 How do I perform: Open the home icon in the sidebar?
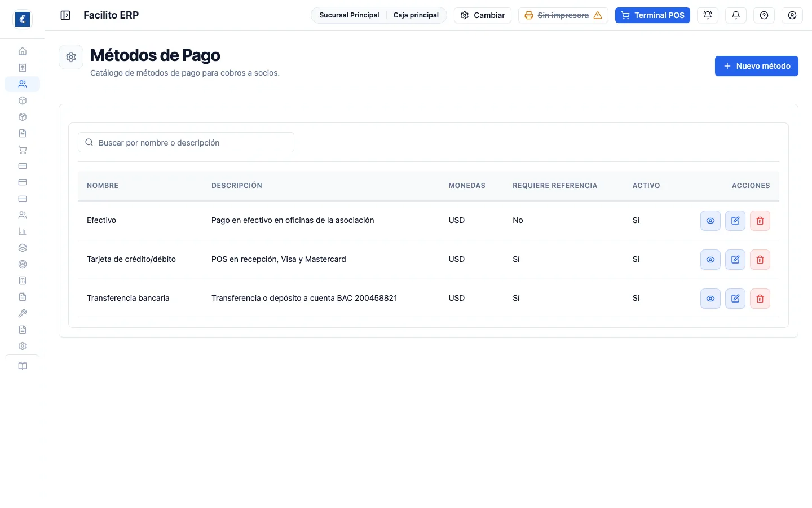point(23,51)
